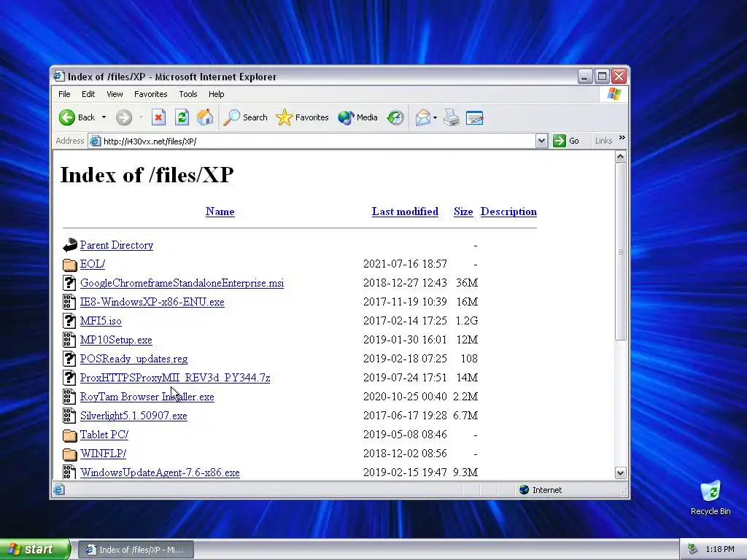Image resolution: width=747 pixels, height=560 pixels.
Task: Click the Stop loading icon
Action: [x=158, y=117]
